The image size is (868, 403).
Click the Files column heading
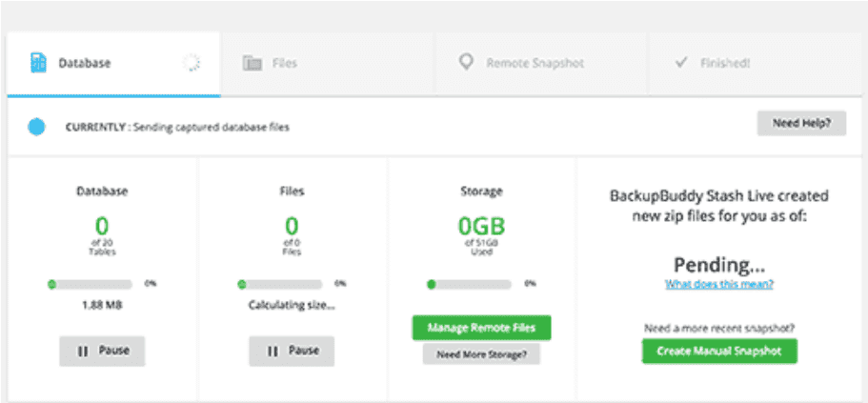292,191
